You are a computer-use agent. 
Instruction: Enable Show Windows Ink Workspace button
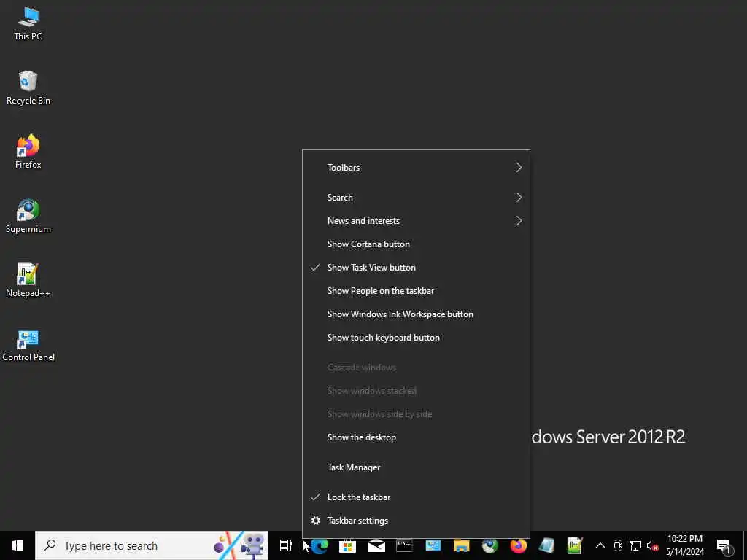tap(416, 314)
